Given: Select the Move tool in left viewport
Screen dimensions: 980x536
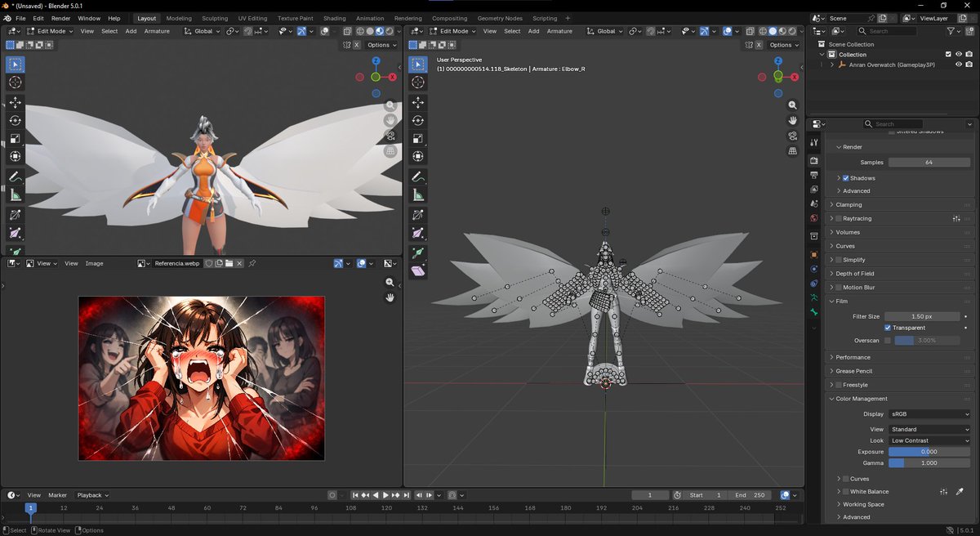Looking at the screenshot, I should click(x=16, y=102).
